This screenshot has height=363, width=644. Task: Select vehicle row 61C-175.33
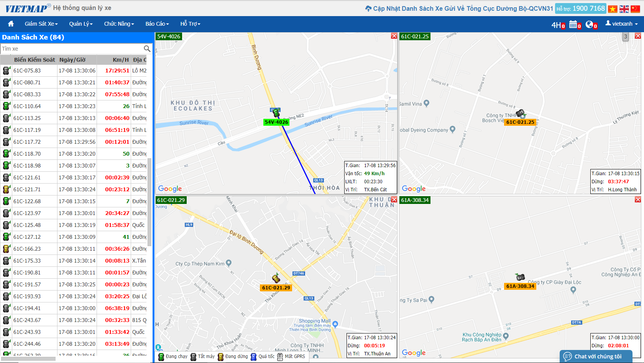74,261
